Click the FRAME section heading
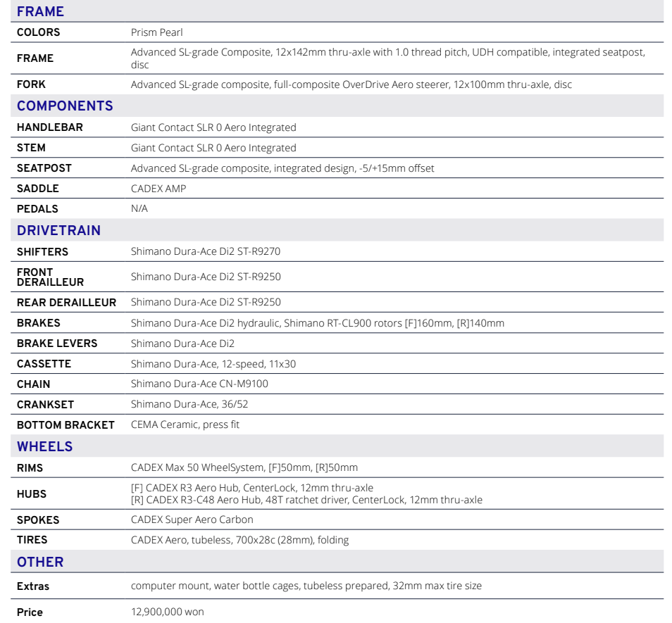Image resolution: width=672 pixels, height=623 pixels. (x=40, y=11)
